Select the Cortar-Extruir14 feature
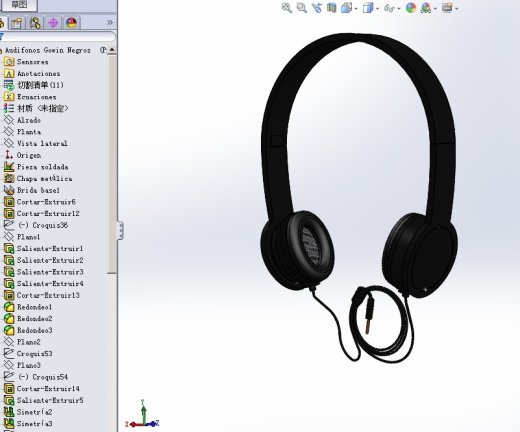Image resolution: width=520 pixels, height=432 pixels. 48,389
